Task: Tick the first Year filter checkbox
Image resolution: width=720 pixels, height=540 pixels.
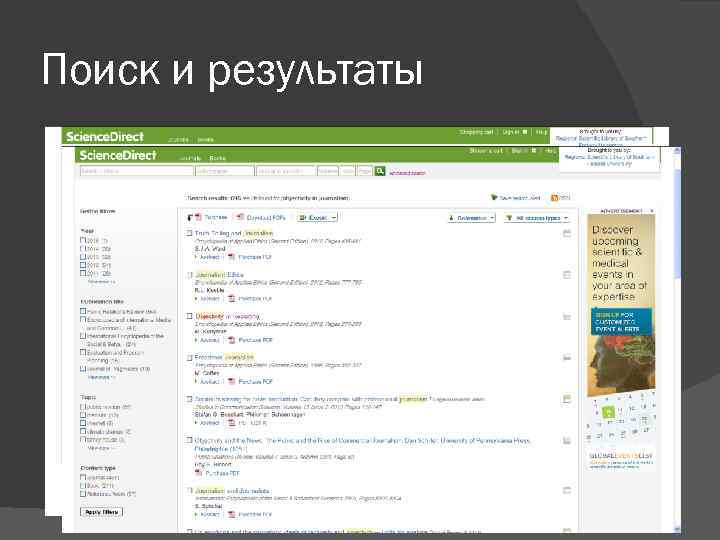Action: coord(83,240)
